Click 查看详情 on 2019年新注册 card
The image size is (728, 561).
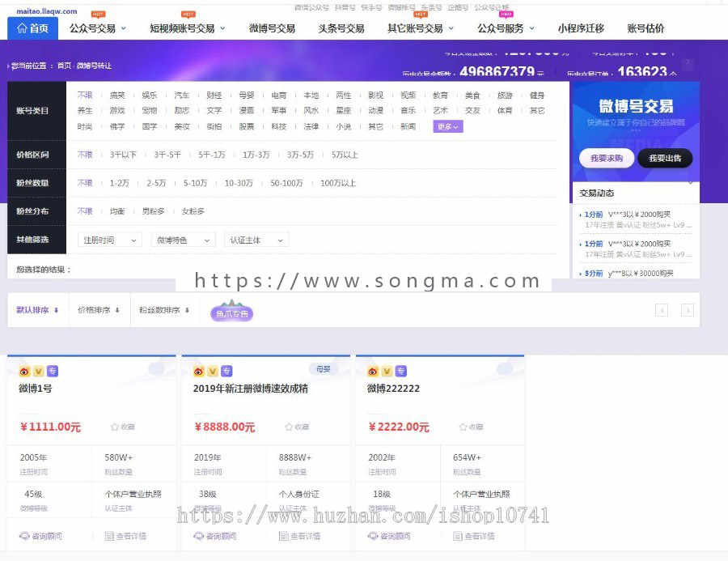[x=299, y=536]
